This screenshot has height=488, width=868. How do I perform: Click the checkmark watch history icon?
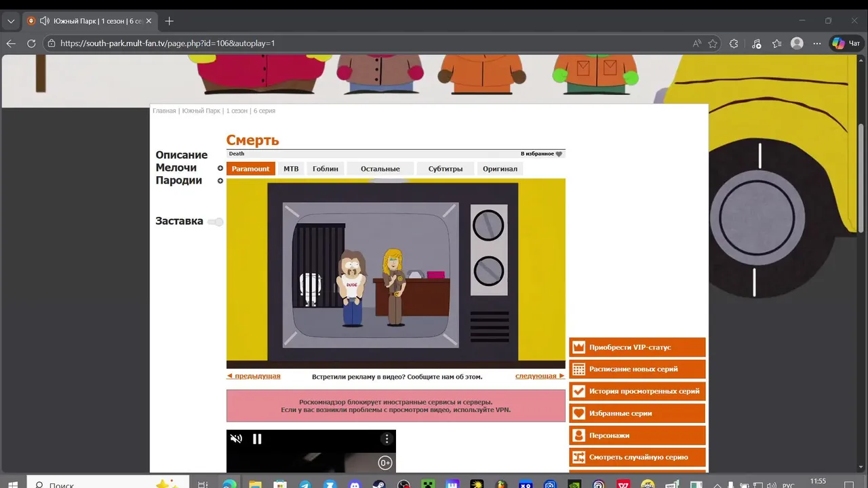coord(578,391)
